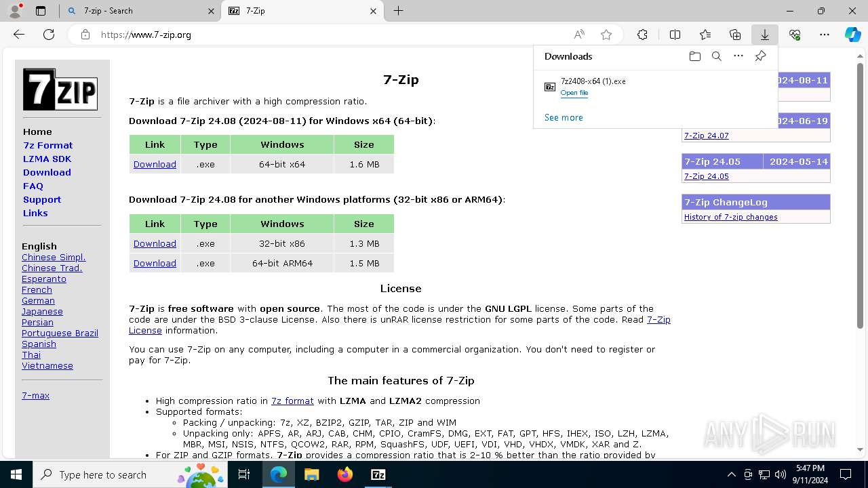Open Links sidebar entry

35,213
